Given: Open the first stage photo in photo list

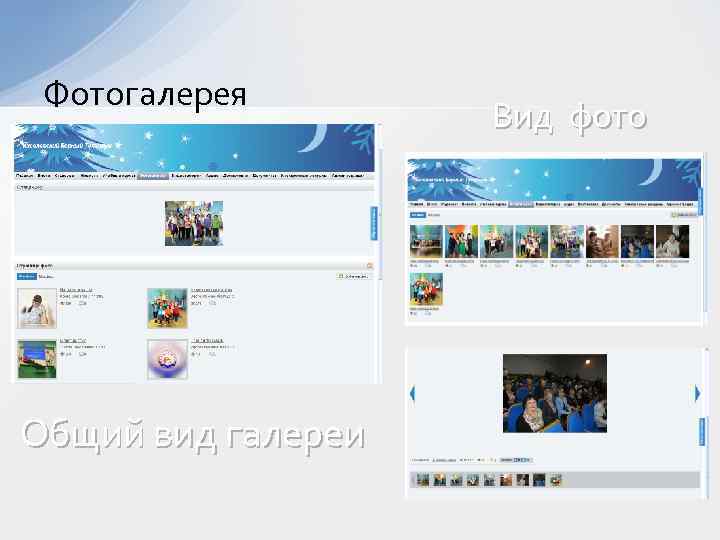Looking at the screenshot, I should point(426,242).
